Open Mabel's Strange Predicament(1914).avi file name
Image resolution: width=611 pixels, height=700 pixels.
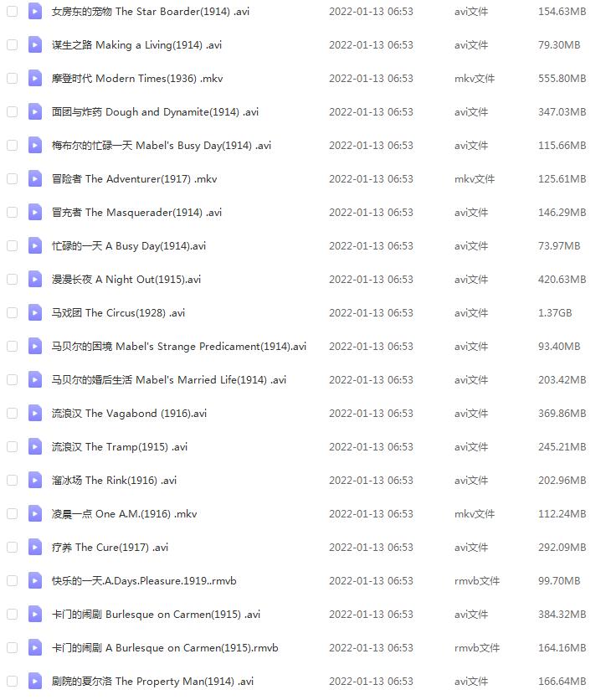[x=179, y=347]
